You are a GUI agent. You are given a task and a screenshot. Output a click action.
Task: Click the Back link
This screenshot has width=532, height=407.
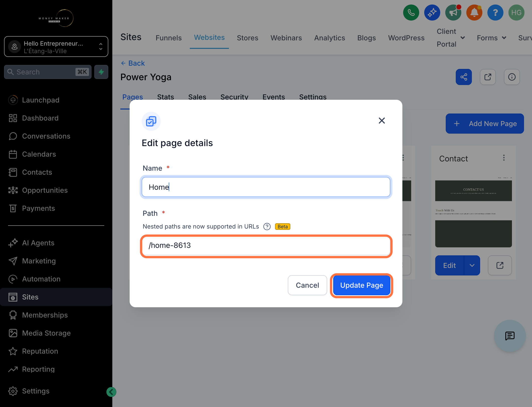(x=133, y=63)
